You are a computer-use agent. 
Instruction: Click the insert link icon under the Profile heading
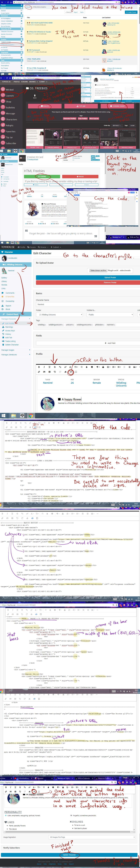(39, 372)
